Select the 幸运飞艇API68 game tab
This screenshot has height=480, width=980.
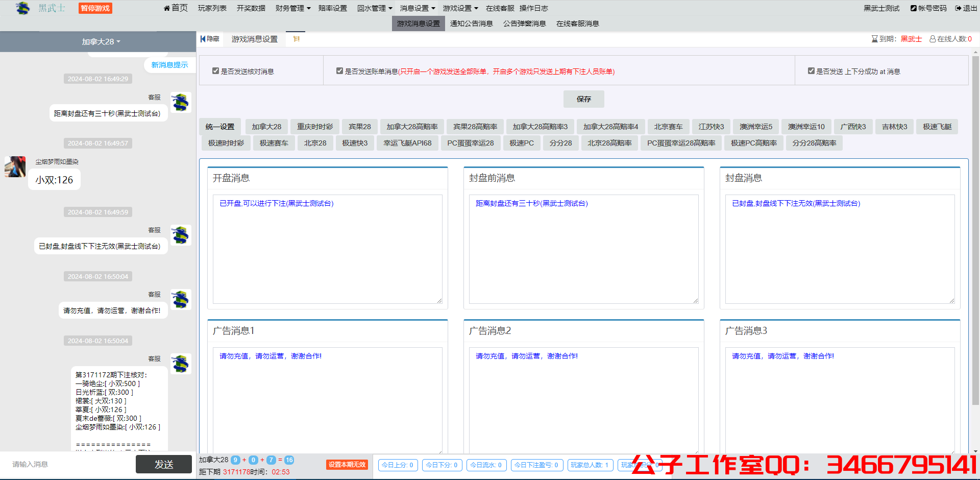pos(407,143)
